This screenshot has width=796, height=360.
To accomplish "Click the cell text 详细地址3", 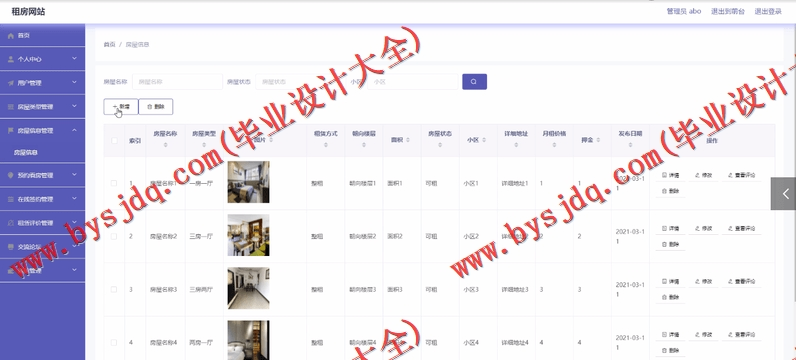I will click(x=515, y=289).
